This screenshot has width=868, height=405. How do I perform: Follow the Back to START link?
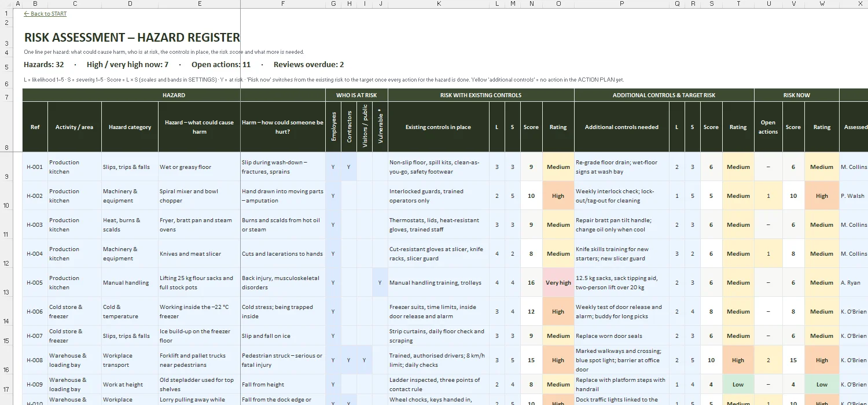click(45, 14)
